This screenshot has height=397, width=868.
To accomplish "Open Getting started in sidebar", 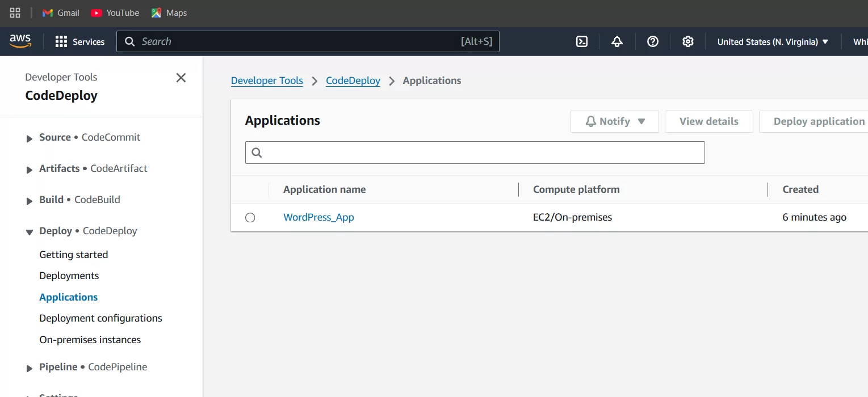I will coord(74,255).
